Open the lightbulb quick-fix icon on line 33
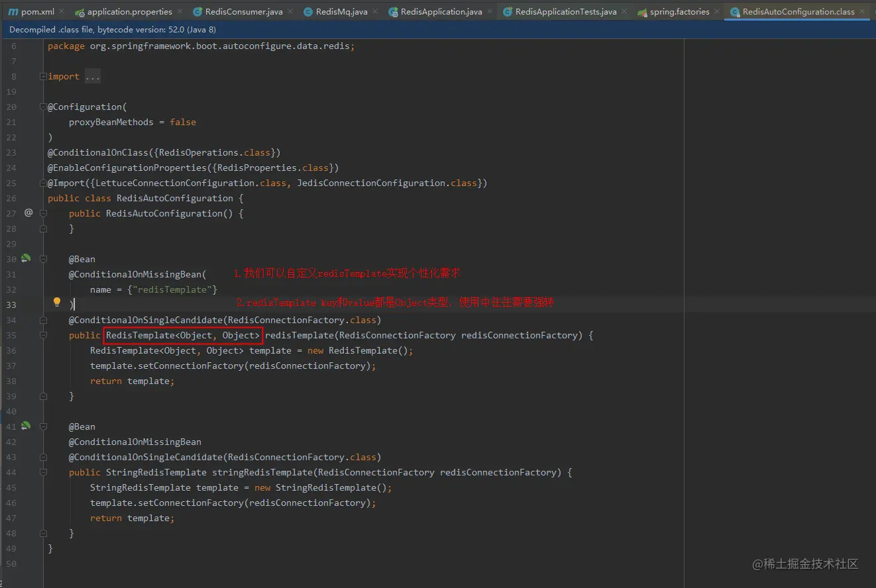Image resolution: width=876 pixels, height=588 pixels. tap(57, 303)
